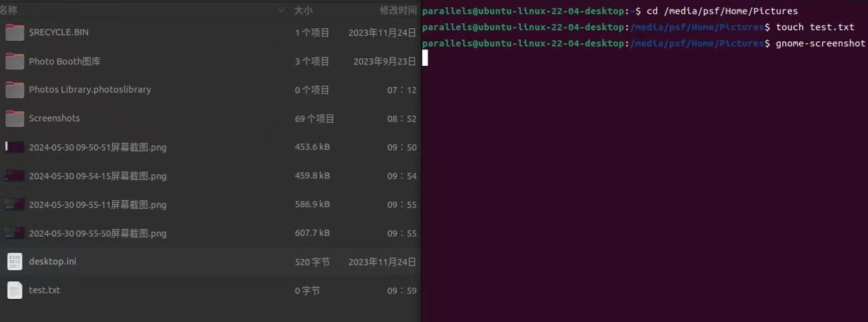Click the 07:12 modified time cell
This screenshot has width=868, height=322.
402,90
